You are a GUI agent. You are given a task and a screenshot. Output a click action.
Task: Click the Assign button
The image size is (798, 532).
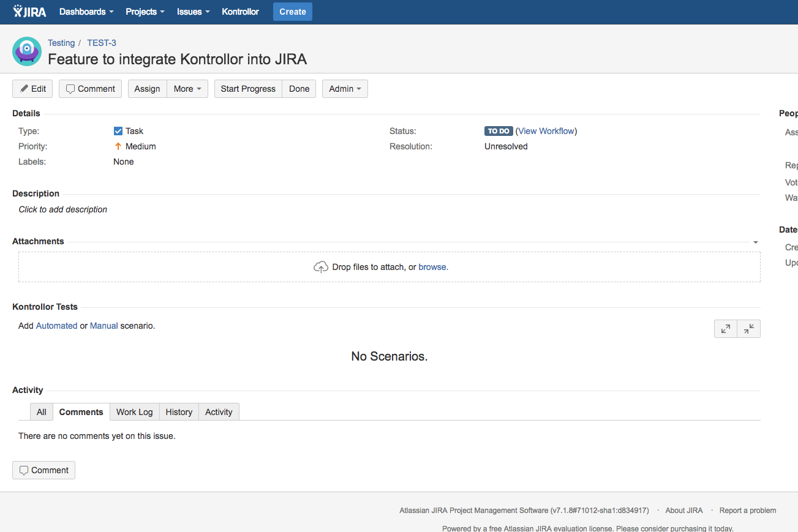point(147,89)
